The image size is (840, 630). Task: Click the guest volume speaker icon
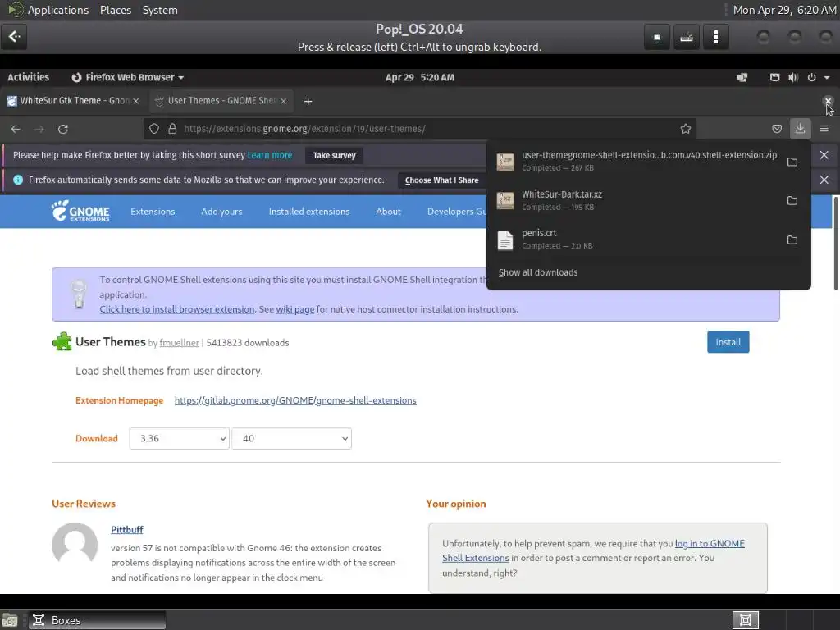point(793,78)
